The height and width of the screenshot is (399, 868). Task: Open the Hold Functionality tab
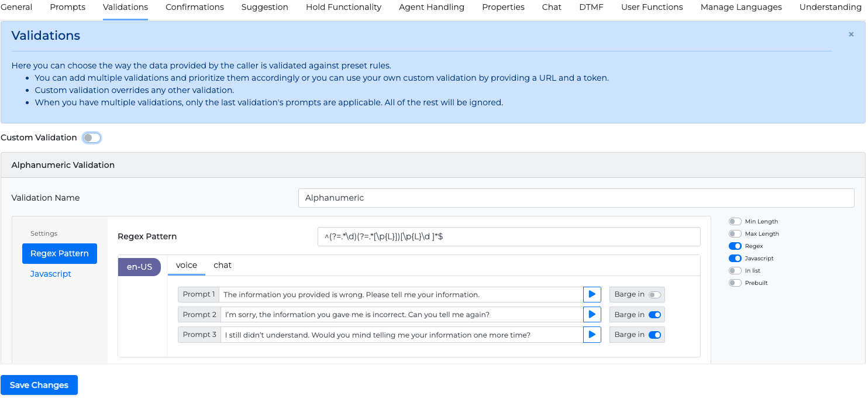(343, 8)
